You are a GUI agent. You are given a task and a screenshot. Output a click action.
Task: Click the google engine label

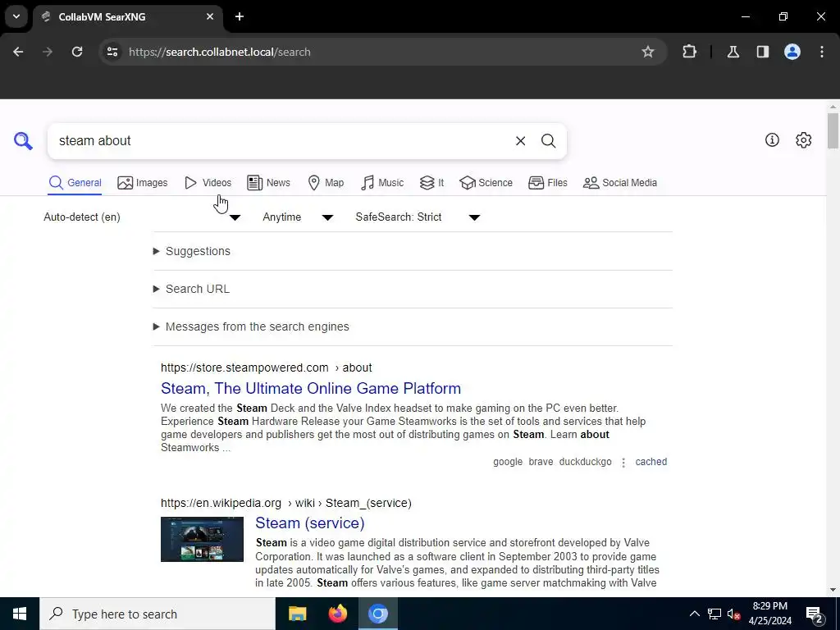(x=508, y=462)
